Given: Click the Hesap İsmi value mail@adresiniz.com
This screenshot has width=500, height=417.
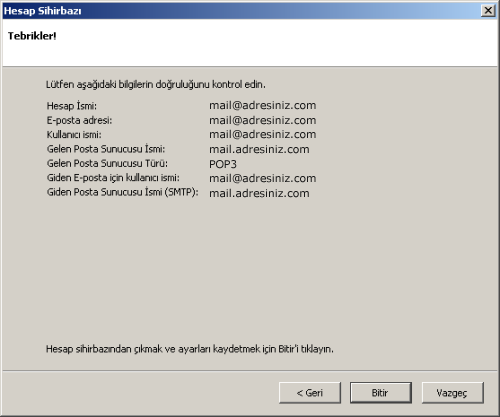Looking at the screenshot, I should pyautogui.click(x=262, y=105).
